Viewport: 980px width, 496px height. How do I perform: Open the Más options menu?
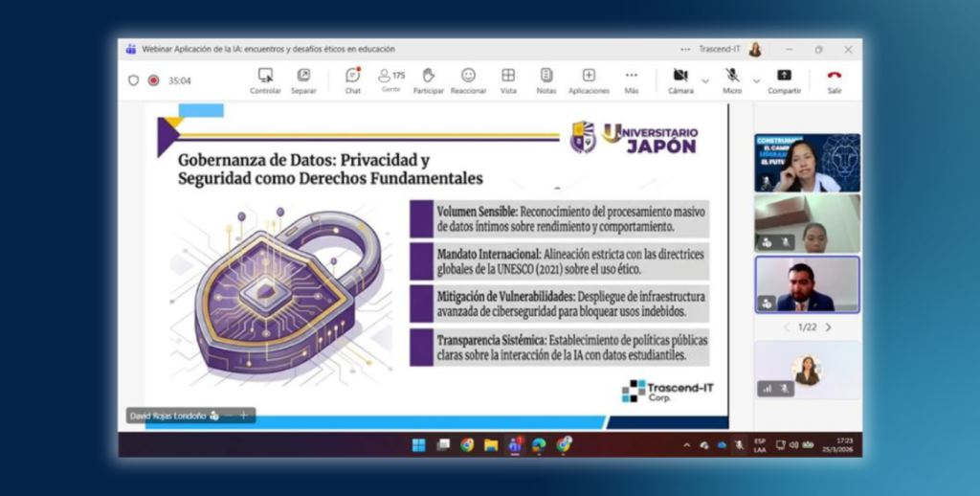(632, 79)
